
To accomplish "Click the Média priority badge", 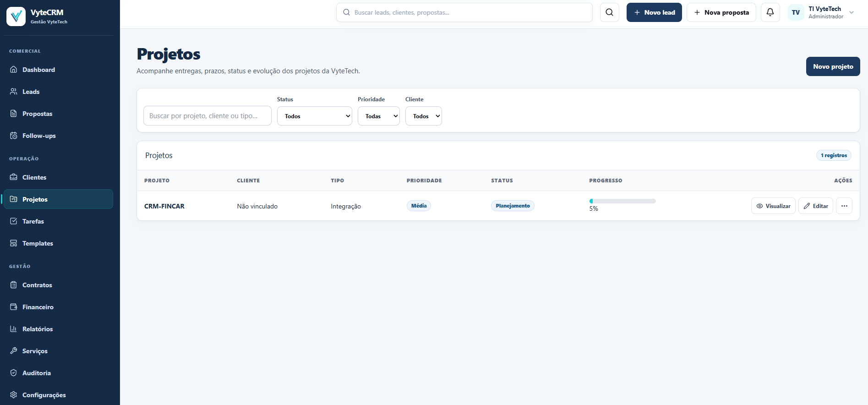I will pyautogui.click(x=419, y=206).
